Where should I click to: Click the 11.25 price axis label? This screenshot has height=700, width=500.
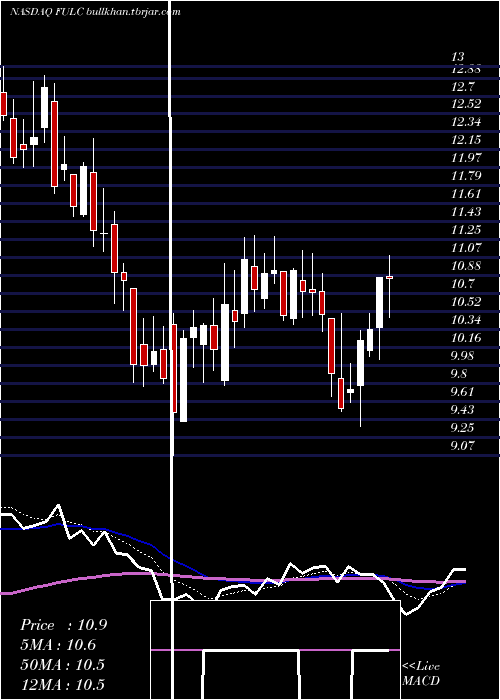466,229
